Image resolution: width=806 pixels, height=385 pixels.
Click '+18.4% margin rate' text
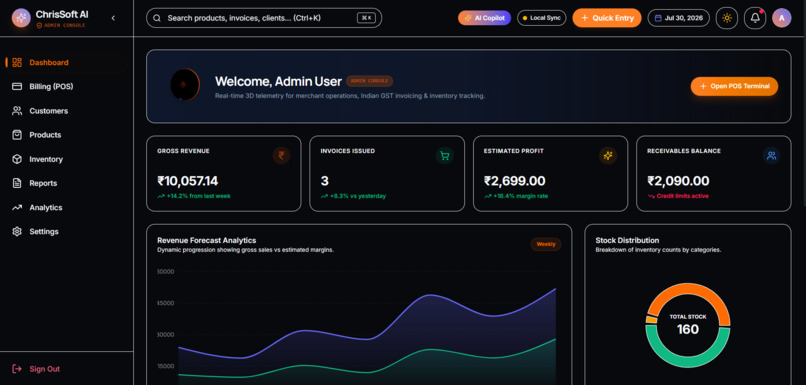(522, 196)
